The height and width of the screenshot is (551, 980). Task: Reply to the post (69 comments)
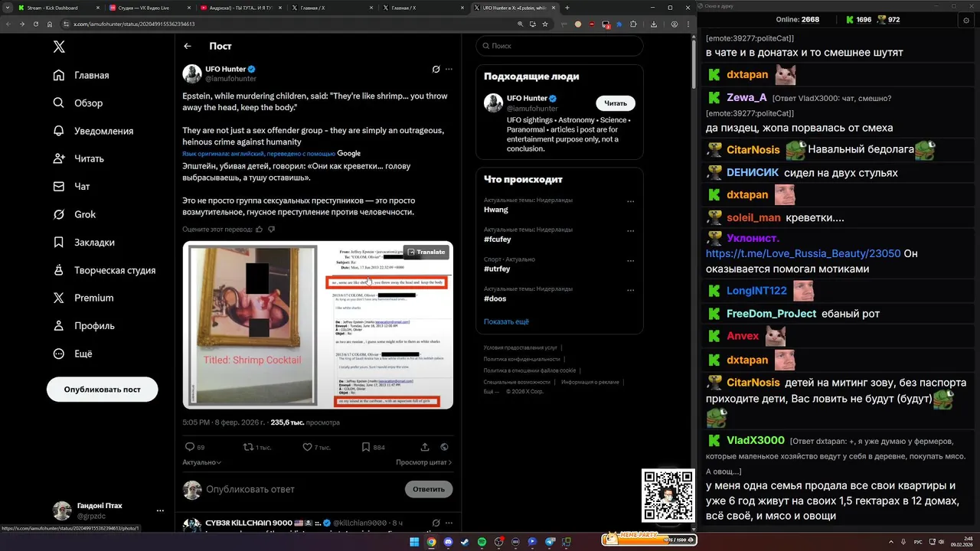(x=194, y=447)
